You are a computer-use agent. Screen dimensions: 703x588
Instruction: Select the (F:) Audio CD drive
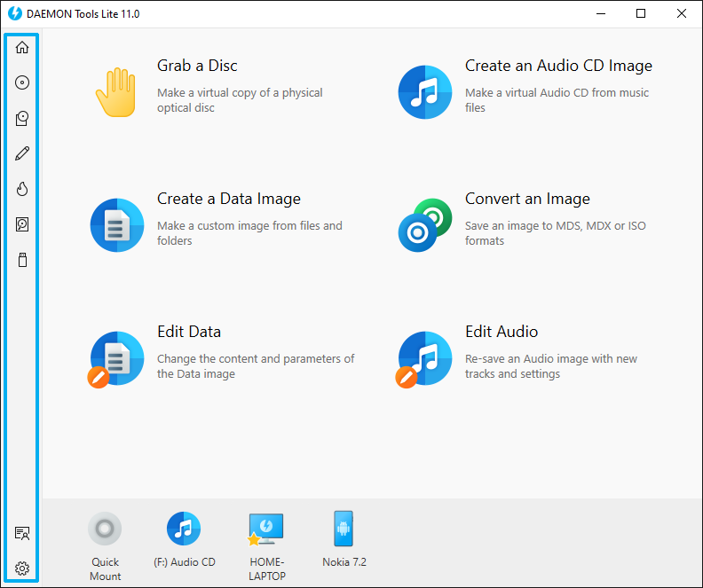click(x=185, y=539)
